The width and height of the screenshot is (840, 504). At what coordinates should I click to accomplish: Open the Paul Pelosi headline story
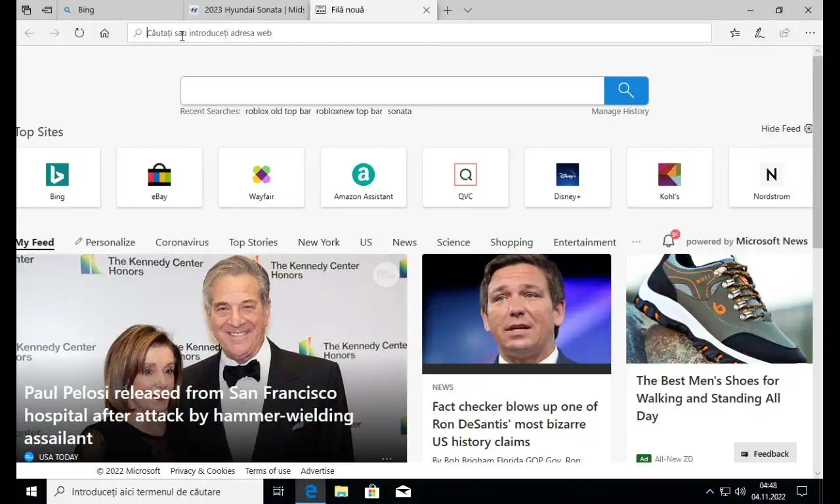[x=189, y=415]
